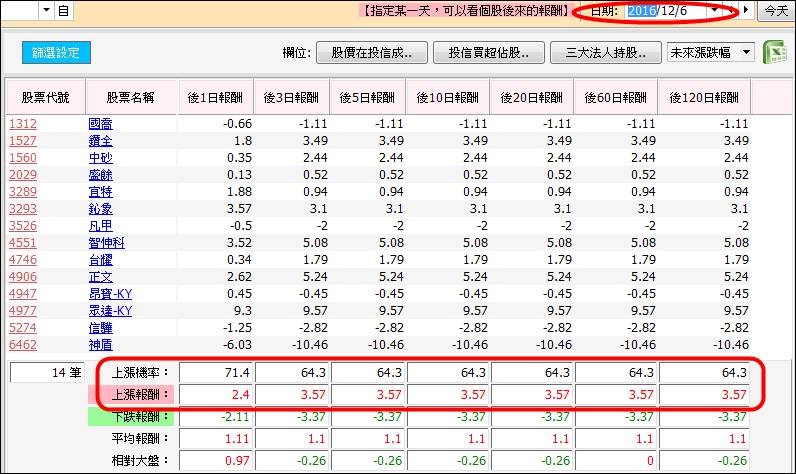Advance date with the right arrow
Screen dimensions: 796x474
click(x=746, y=10)
